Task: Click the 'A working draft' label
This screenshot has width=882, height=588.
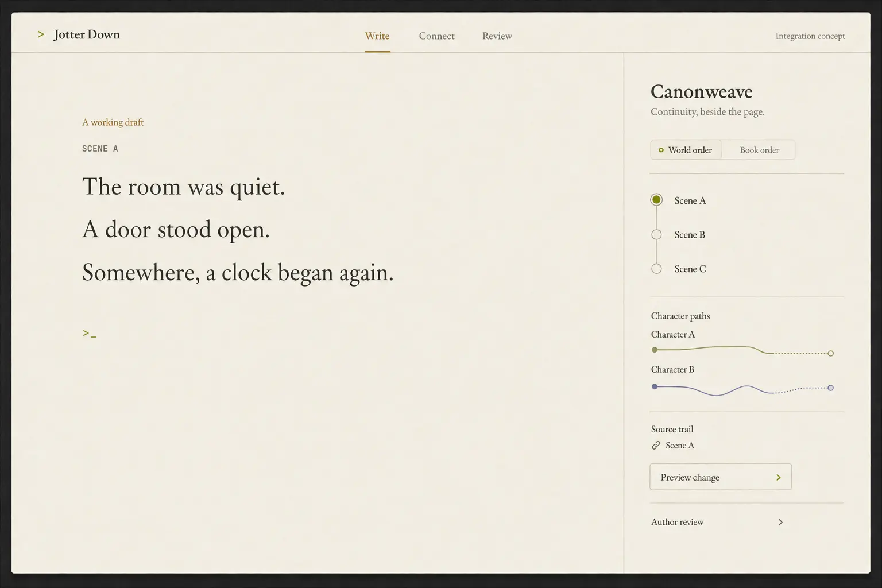Action: [113, 122]
